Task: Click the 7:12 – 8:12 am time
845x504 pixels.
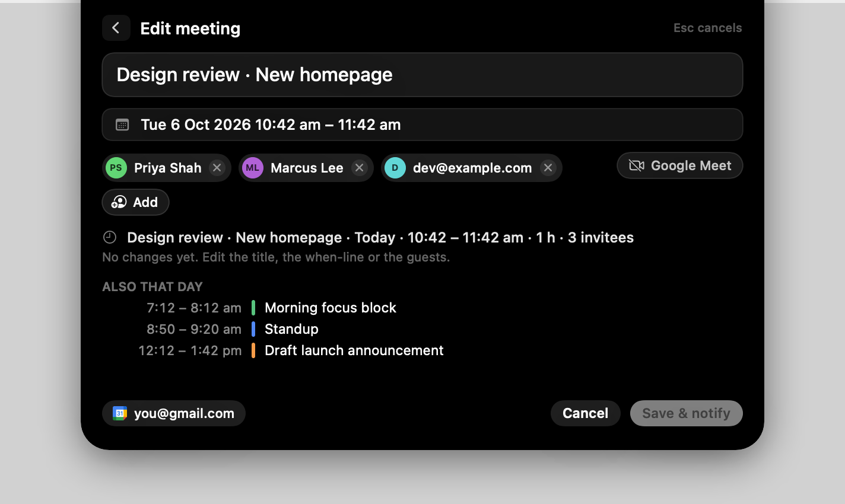Action: coord(194,308)
